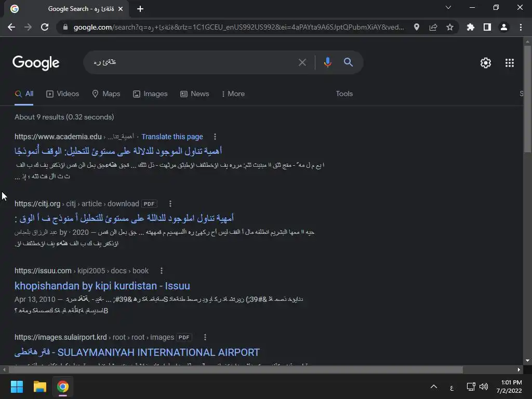Open Google quick settings gear
This screenshot has height=399, width=532.
[486, 63]
